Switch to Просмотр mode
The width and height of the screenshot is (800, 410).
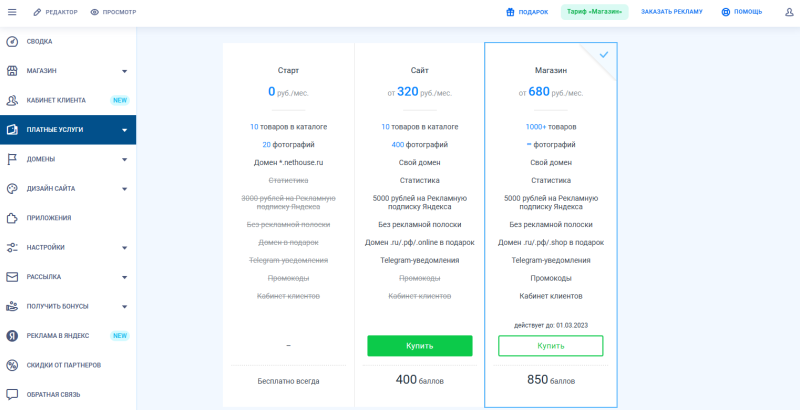click(113, 12)
